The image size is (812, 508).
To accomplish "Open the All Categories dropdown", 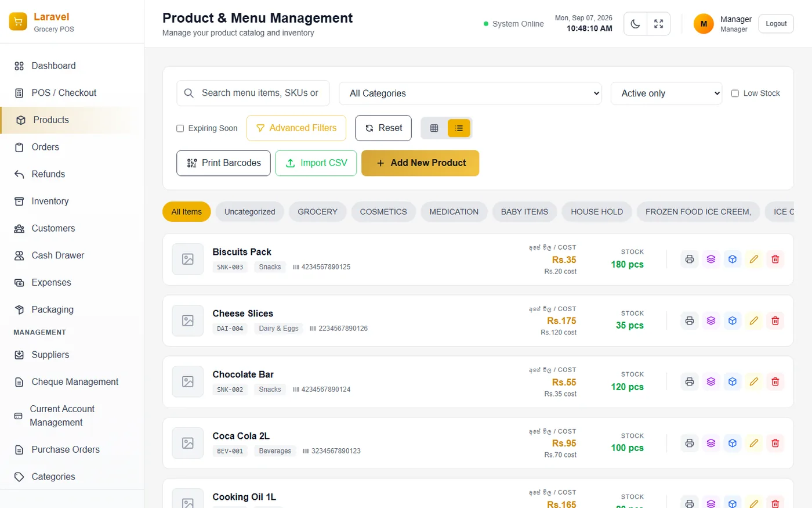I will pyautogui.click(x=470, y=93).
